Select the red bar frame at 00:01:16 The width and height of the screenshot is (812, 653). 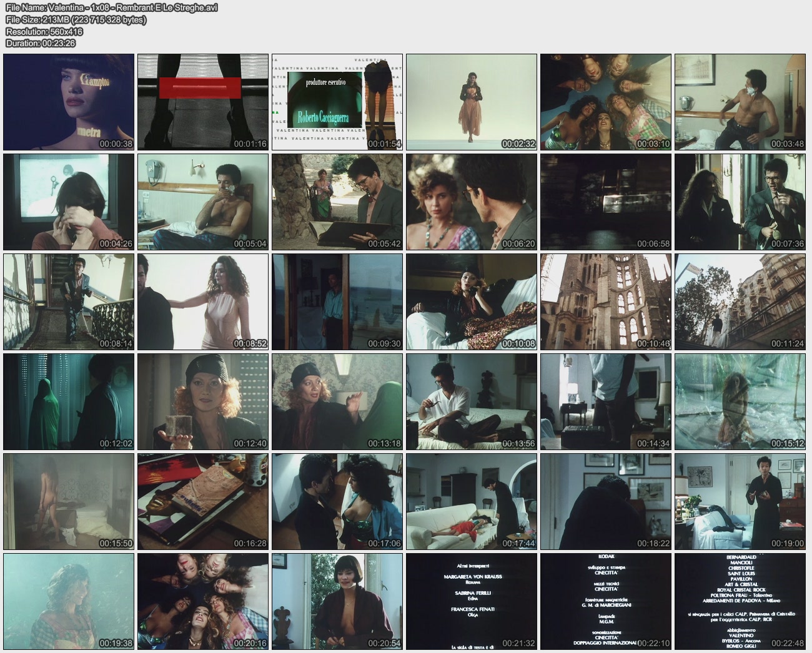pyautogui.click(x=203, y=102)
